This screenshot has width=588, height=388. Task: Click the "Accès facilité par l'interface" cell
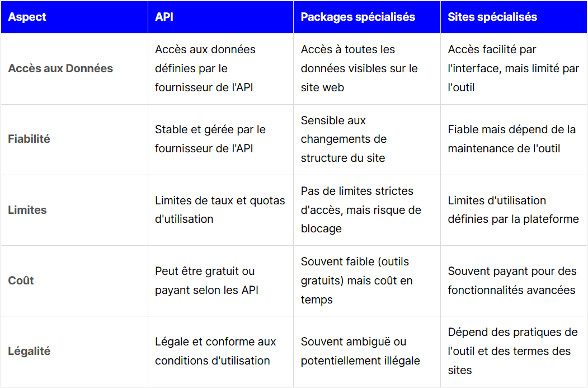513,68
